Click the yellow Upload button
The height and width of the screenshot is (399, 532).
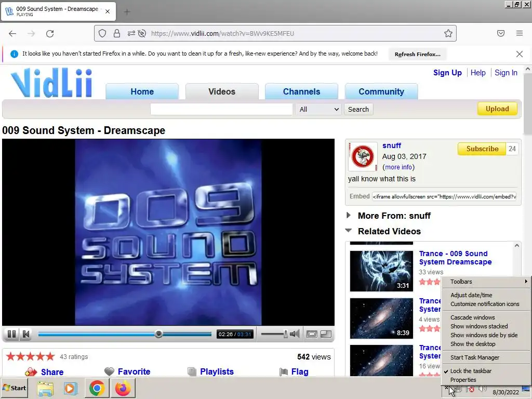[497, 109]
